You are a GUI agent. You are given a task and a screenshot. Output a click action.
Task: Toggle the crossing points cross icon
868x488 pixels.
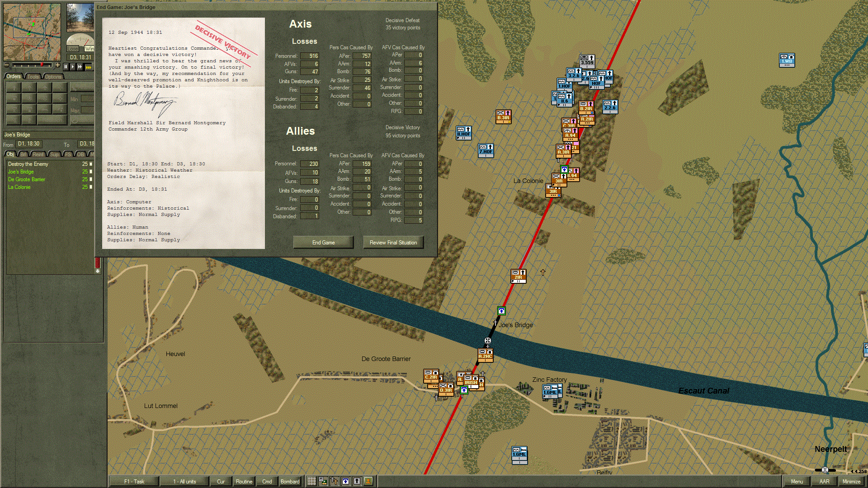point(335,481)
